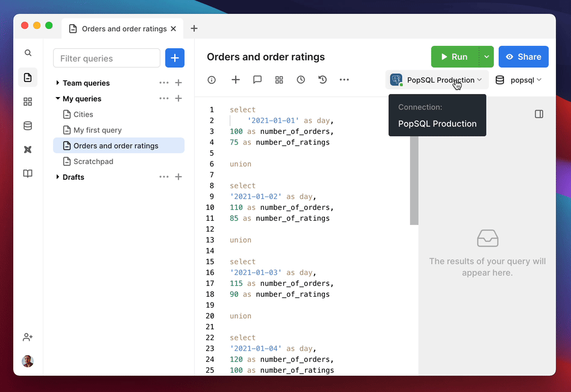Click the editor vertical scrollbar thumb
This screenshot has height=392, width=571.
[414, 181]
